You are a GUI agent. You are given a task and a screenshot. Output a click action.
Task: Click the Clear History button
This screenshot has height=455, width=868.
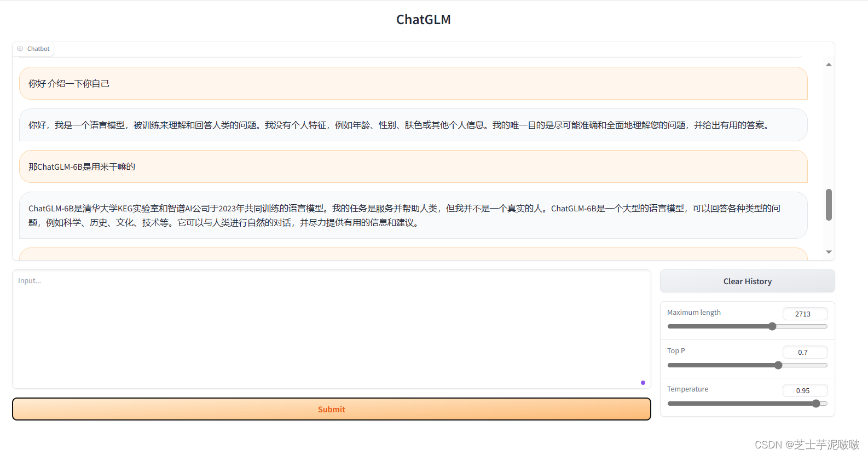747,281
